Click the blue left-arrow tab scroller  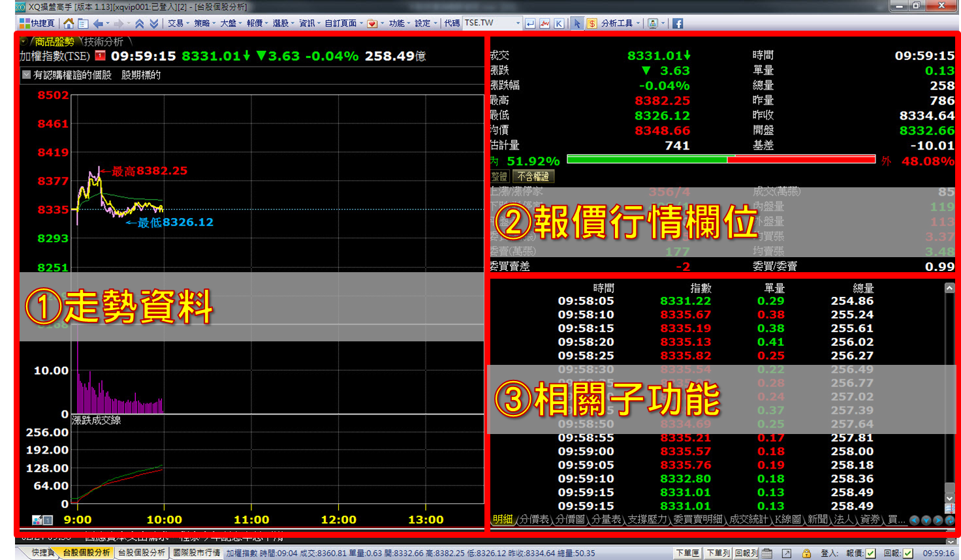[x=915, y=520]
